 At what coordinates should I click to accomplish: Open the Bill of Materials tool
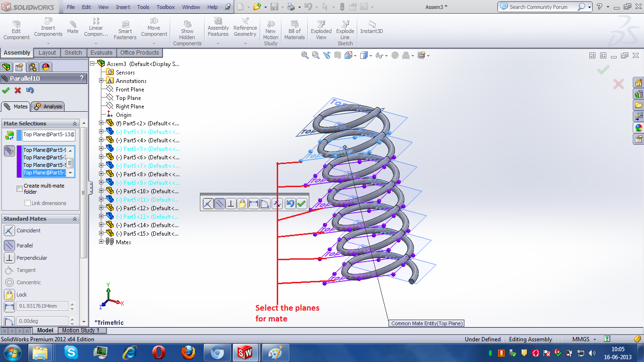coord(295,30)
